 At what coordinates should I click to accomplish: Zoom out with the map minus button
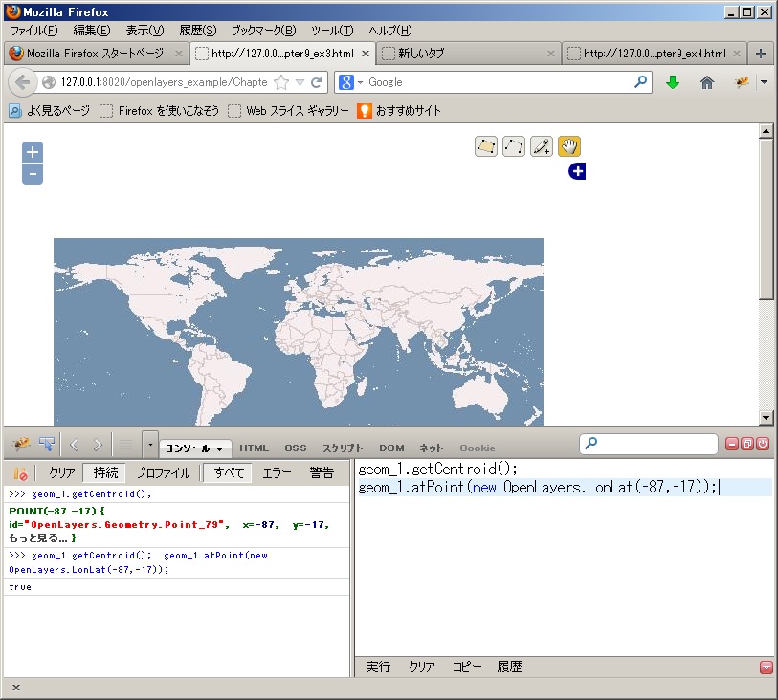pyautogui.click(x=33, y=174)
